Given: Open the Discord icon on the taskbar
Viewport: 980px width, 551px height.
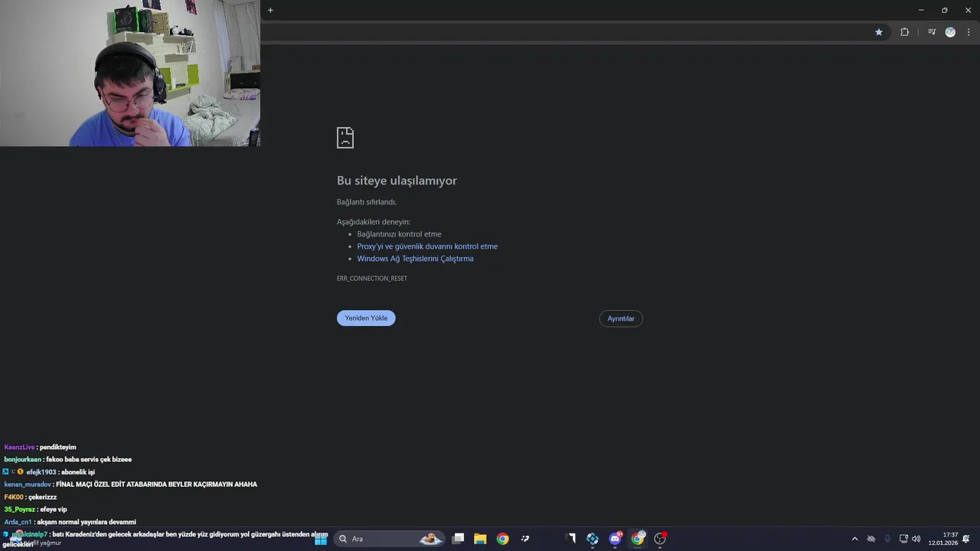Looking at the screenshot, I should pyautogui.click(x=615, y=539).
